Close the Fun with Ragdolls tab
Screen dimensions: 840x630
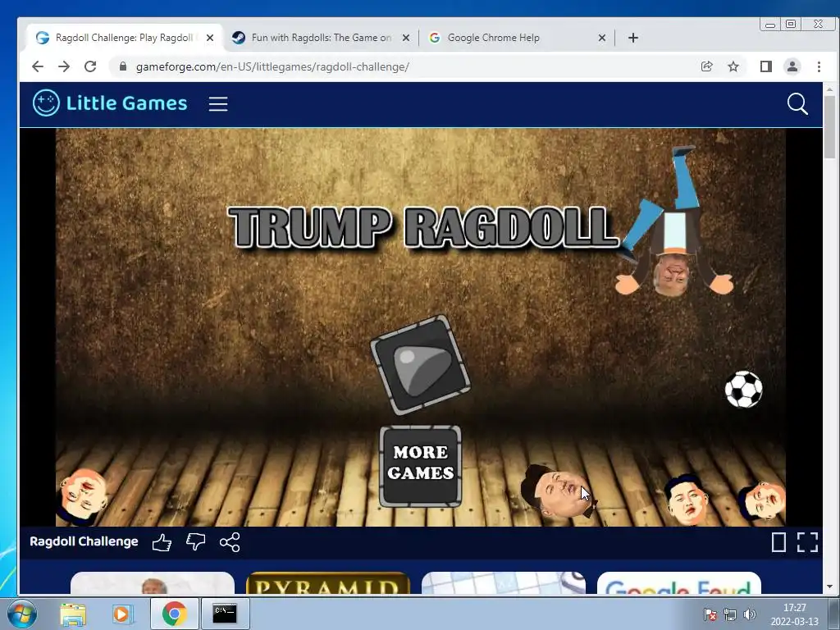pyautogui.click(x=406, y=38)
